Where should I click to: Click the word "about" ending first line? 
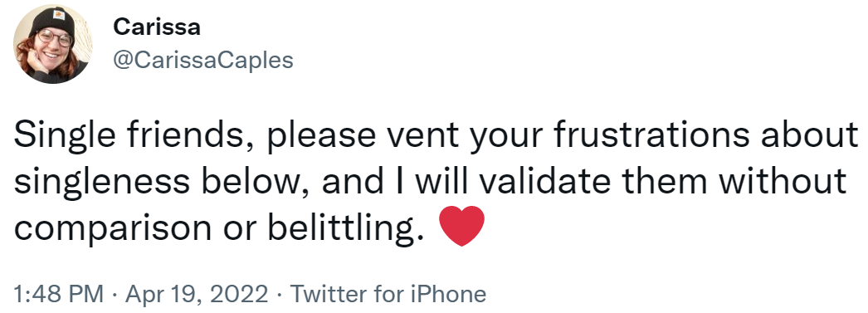coord(809,135)
